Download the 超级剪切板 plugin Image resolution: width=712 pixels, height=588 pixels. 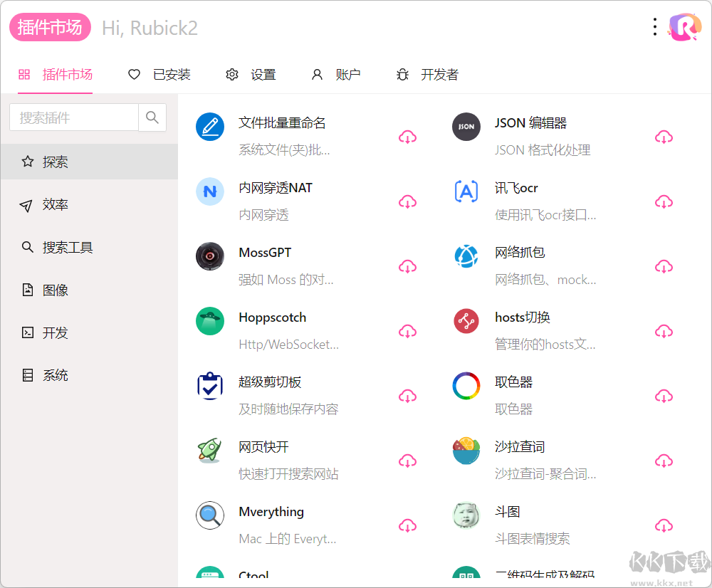pyautogui.click(x=407, y=397)
